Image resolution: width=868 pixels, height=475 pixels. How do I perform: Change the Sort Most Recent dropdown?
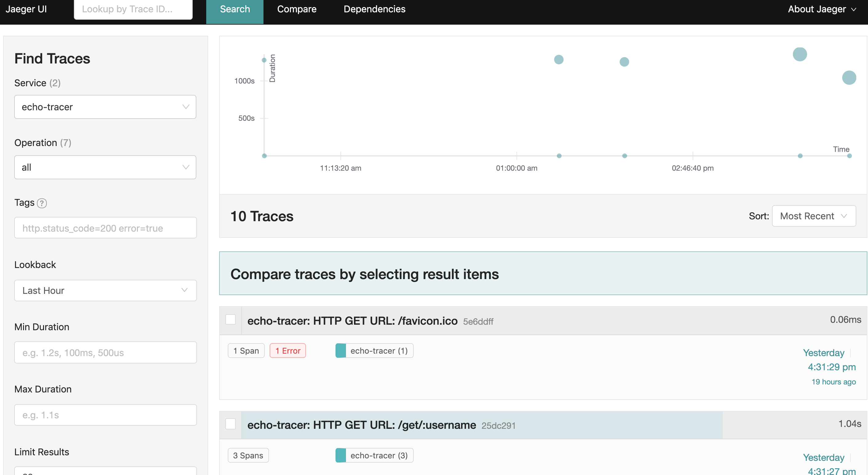[814, 216]
